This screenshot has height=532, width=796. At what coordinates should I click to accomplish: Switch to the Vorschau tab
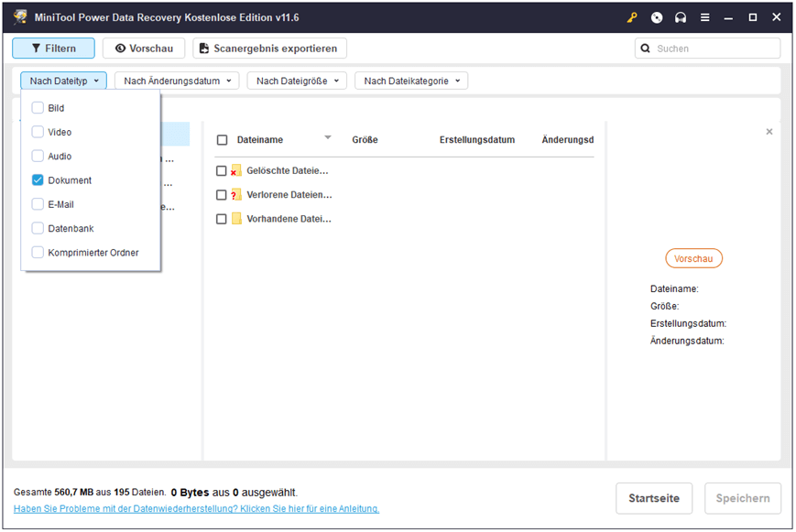143,48
